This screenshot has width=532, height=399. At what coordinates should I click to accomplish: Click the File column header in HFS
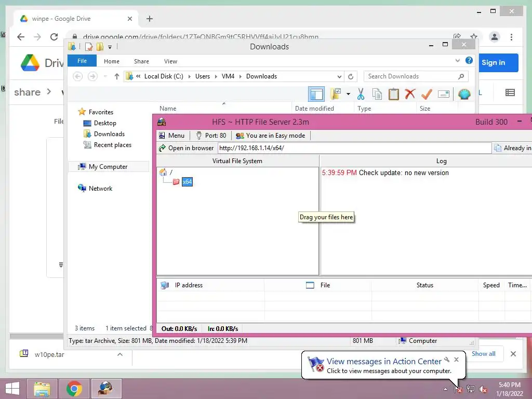(317, 285)
